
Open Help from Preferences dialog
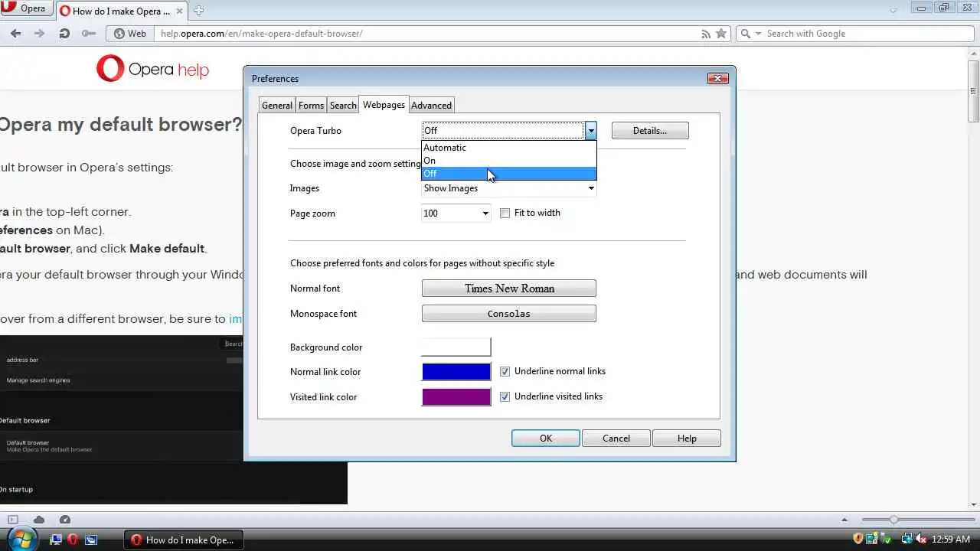point(687,439)
